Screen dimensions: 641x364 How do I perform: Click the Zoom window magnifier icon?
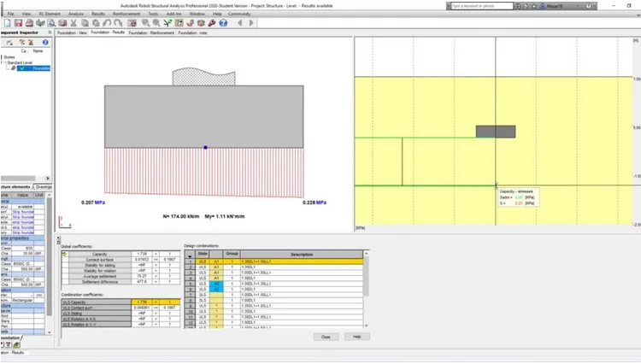[145, 23]
